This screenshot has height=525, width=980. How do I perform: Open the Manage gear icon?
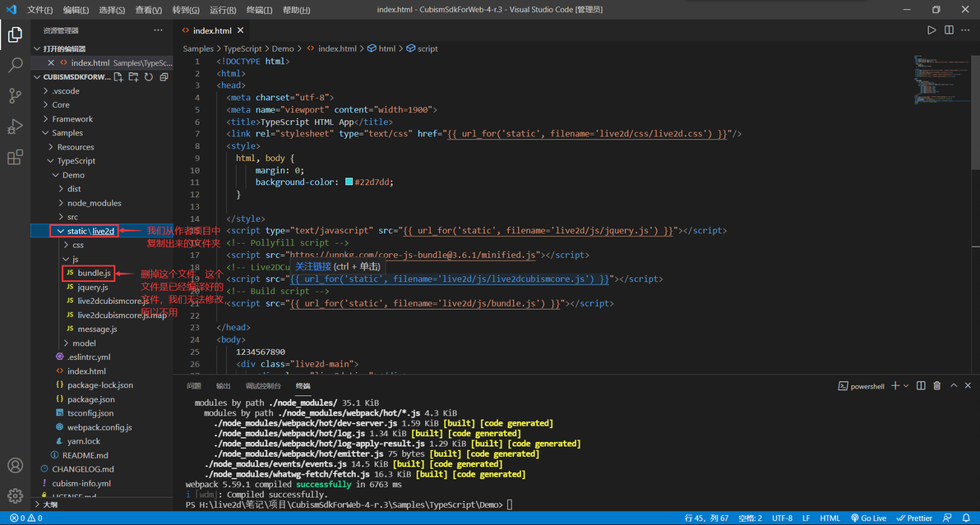[15, 495]
